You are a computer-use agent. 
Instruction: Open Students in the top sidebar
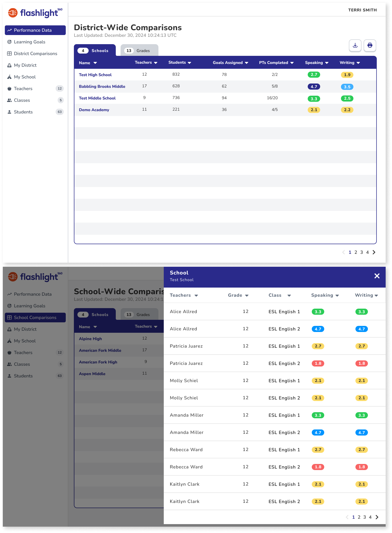coord(35,112)
